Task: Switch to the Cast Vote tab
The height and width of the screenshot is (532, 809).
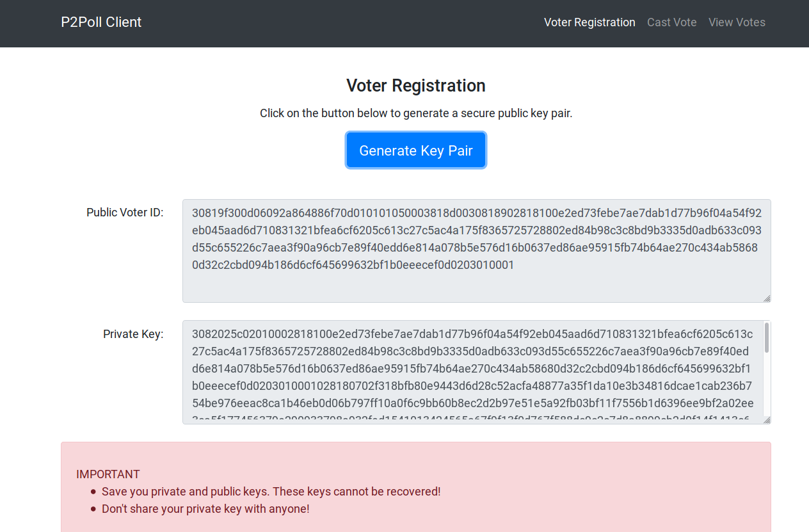Action: [671, 22]
